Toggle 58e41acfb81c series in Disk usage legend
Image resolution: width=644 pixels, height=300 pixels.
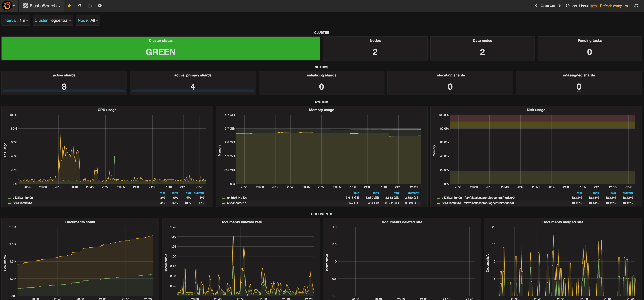pos(477,203)
